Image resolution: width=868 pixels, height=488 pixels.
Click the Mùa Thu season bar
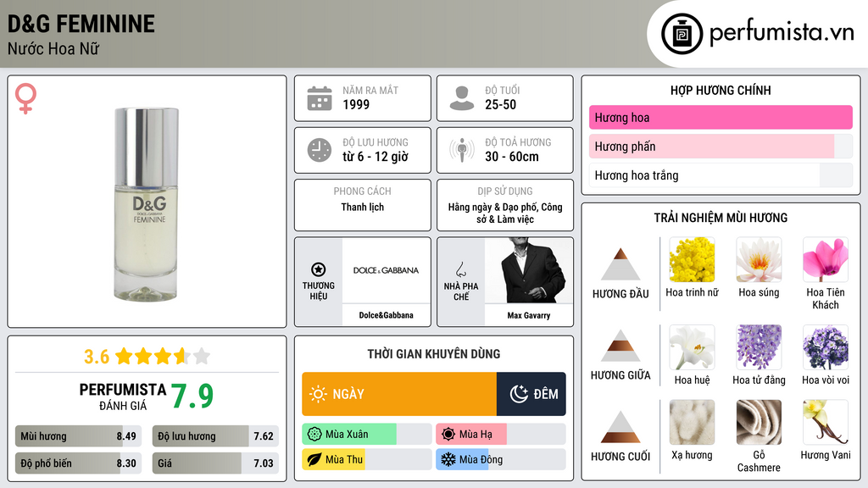coord(367,460)
